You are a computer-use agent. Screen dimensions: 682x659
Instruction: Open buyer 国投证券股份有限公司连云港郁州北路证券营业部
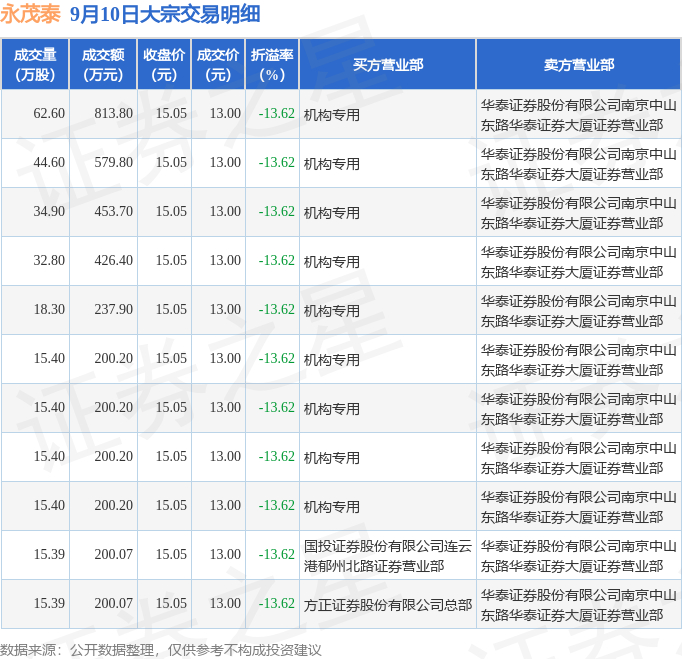pyautogui.click(x=387, y=555)
